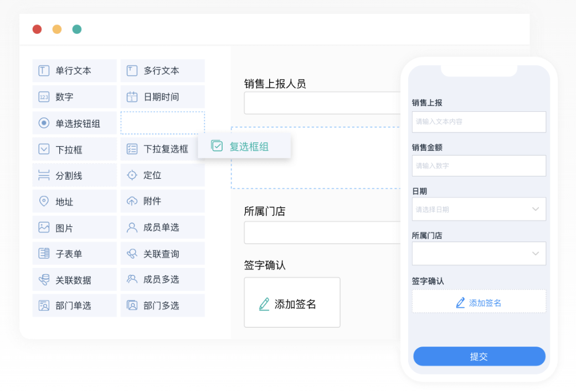Tap the 提交 submit button
Viewport: 576px width, 392px height.
(479, 356)
